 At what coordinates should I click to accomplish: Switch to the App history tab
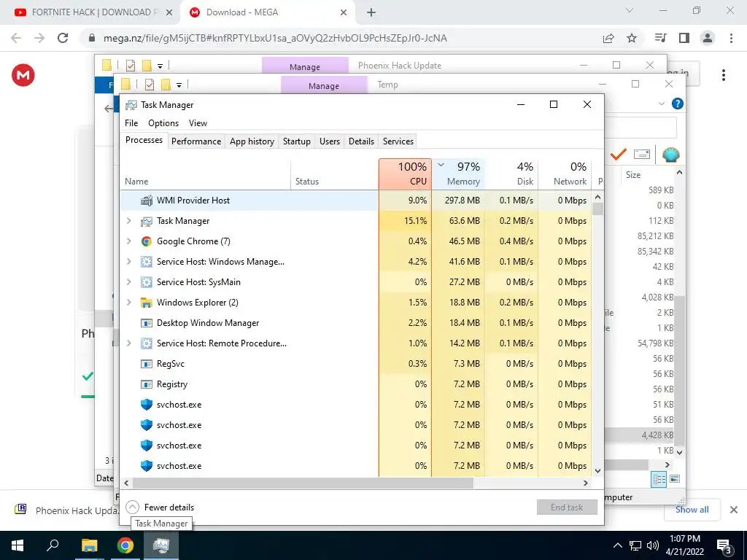(x=252, y=141)
